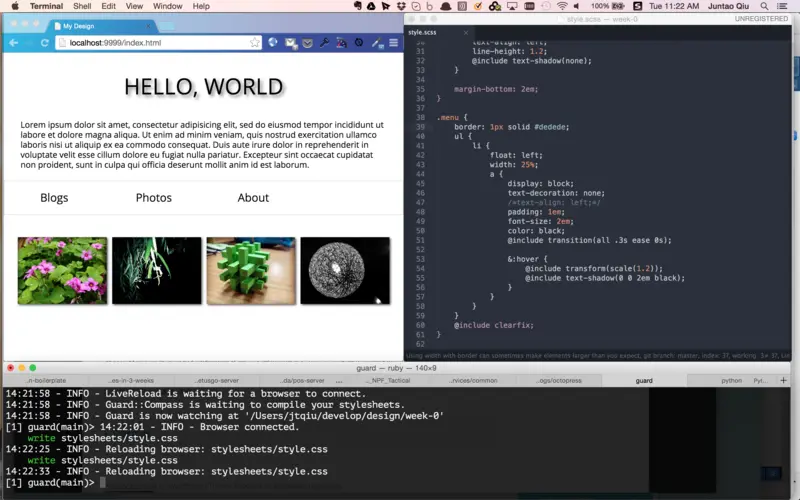Open the Juntao Qiu user menu

[728, 6]
